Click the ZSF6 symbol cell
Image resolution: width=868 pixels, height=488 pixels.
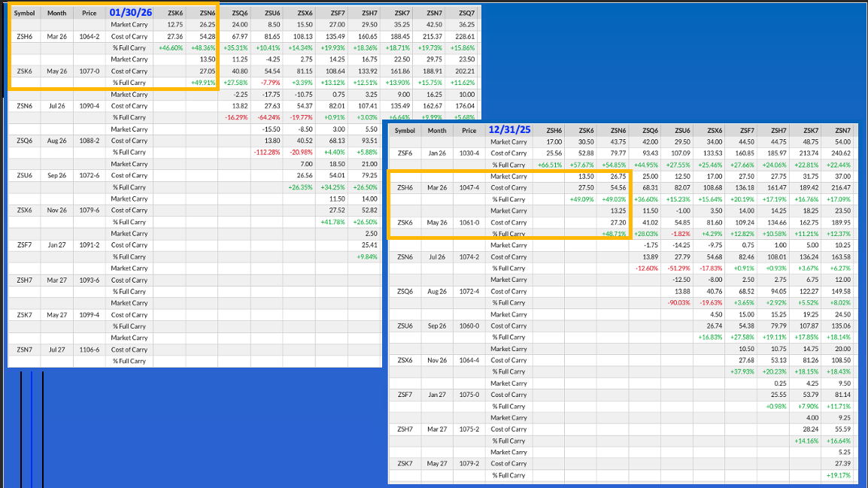click(405, 153)
